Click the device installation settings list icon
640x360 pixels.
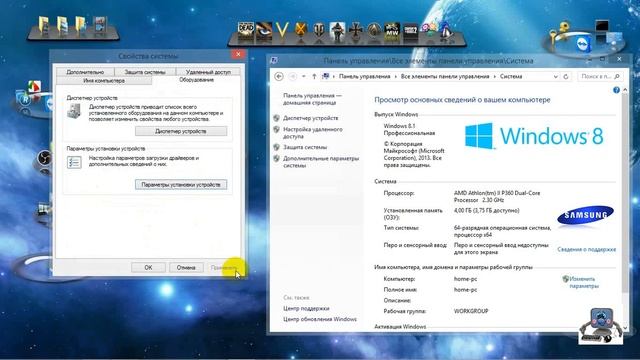pos(74,162)
